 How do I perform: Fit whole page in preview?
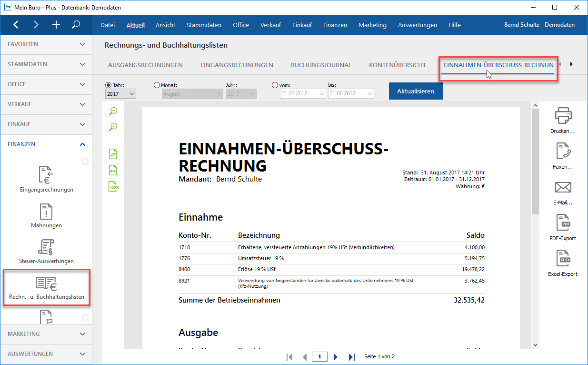tap(113, 153)
